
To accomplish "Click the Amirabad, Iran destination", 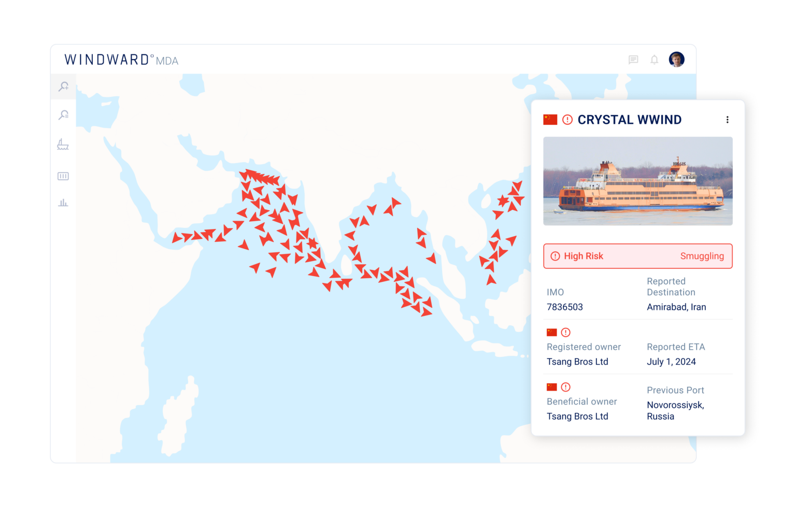I will [x=676, y=307].
